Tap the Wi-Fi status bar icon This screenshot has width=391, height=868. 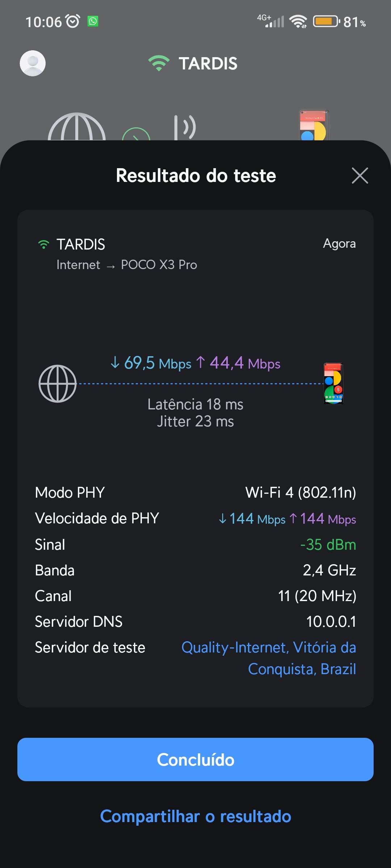click(298, 21)
